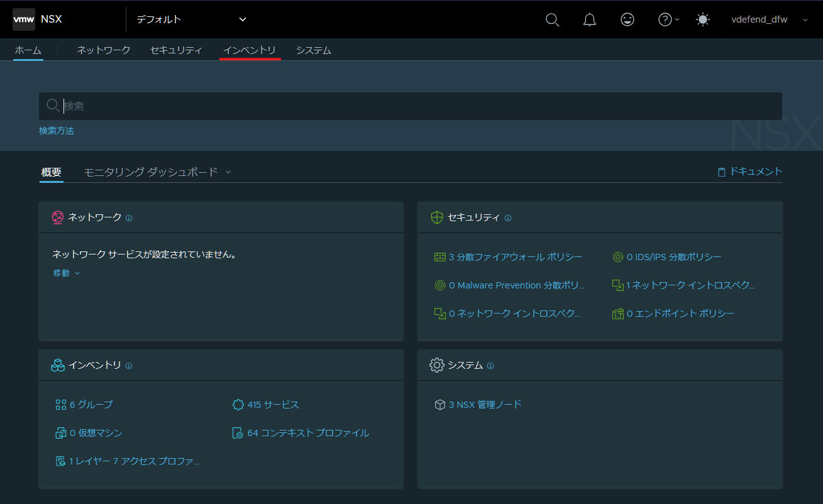
Task: Toggle light/dark theme sun icon
Action: tap(703, 19)
